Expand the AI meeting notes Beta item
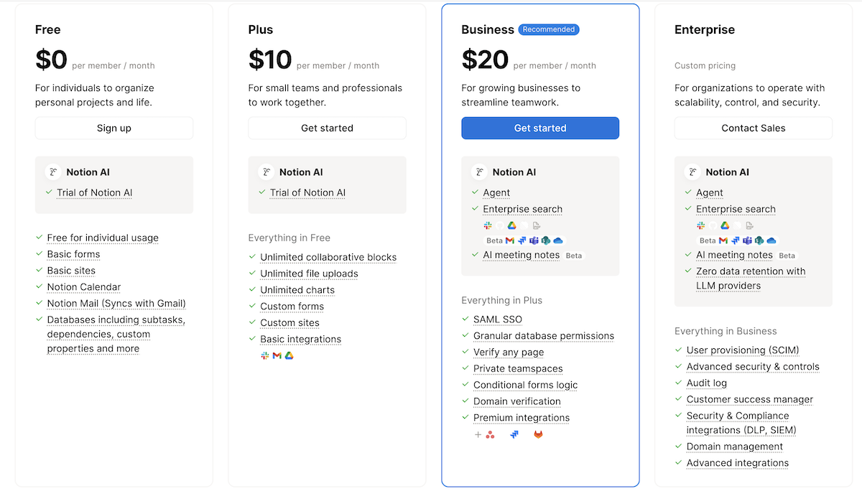The width and height of the screenshot is (862, 504). click(x=522, y=255)
